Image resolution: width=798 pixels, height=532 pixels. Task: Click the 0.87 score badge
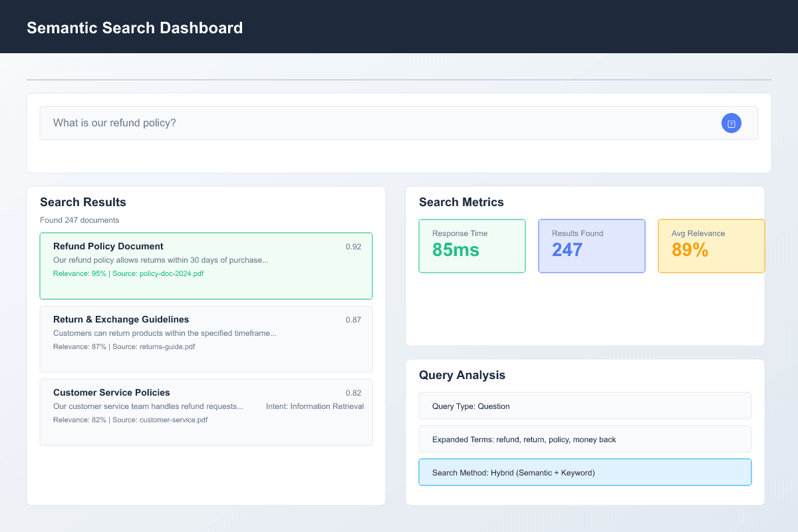353,320
